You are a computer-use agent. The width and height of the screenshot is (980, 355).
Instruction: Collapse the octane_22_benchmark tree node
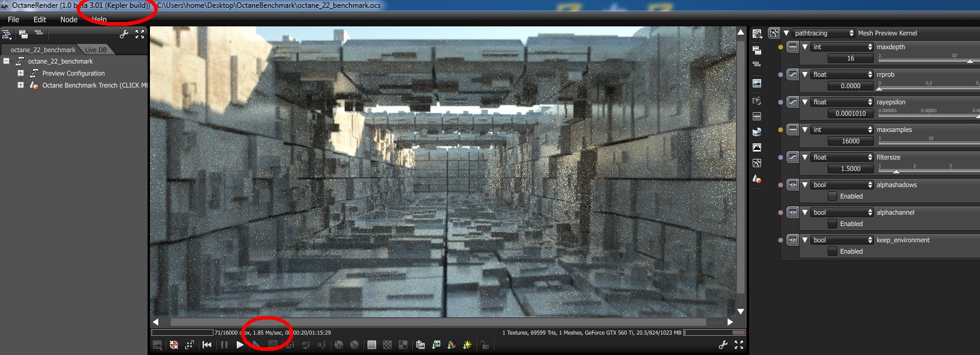click(6, 61)
